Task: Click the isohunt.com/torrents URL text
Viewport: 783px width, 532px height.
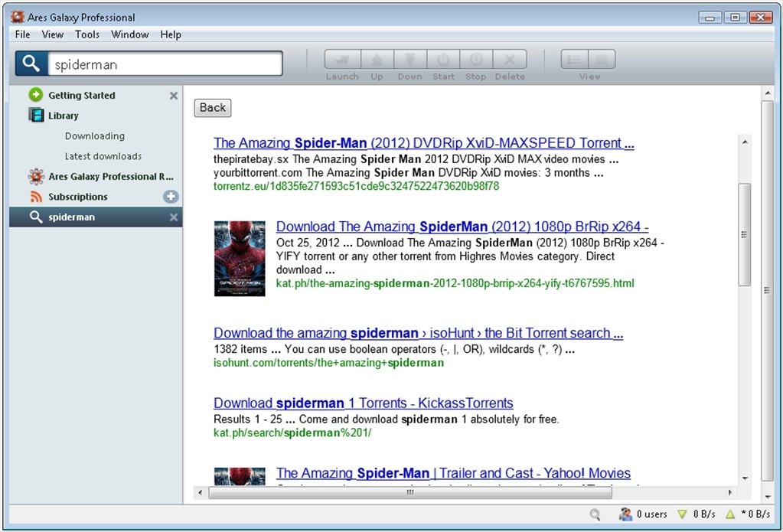Action: (328, 363)
